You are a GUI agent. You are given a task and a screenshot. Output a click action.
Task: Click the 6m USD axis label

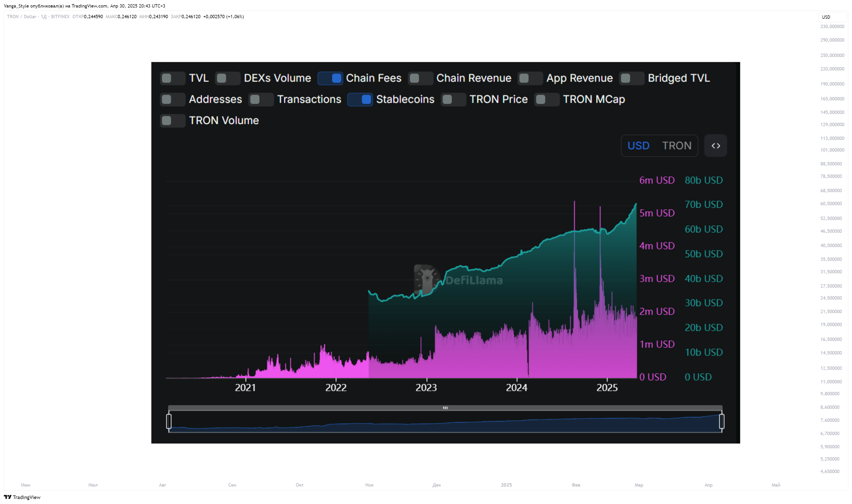coord(657,180)
